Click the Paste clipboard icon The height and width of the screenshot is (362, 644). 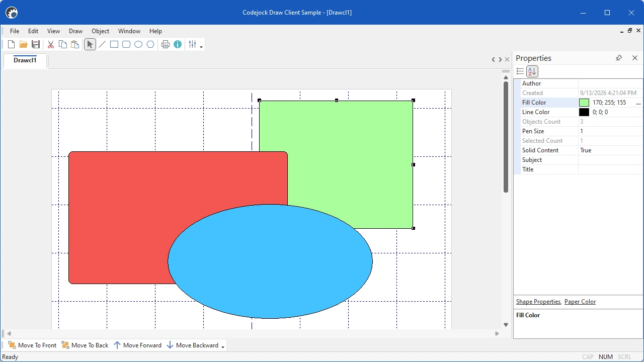[x=75, y=45]
